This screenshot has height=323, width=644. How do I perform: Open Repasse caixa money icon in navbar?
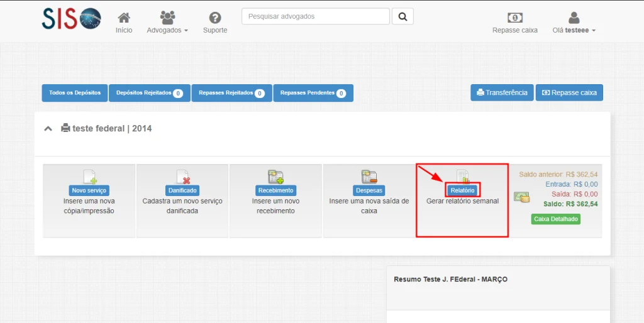click(514, 18)
